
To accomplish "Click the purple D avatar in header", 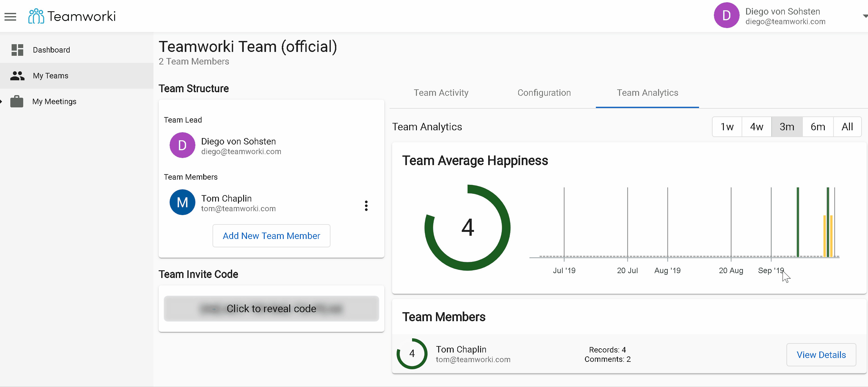I will pos(726,15).
